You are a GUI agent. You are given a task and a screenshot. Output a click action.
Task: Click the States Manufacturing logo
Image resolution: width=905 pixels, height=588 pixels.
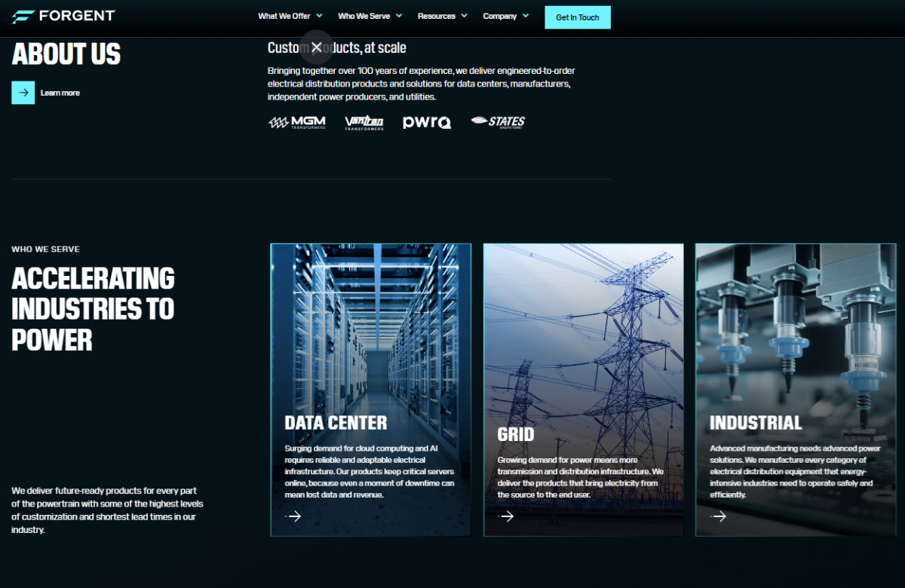[498, 121]
